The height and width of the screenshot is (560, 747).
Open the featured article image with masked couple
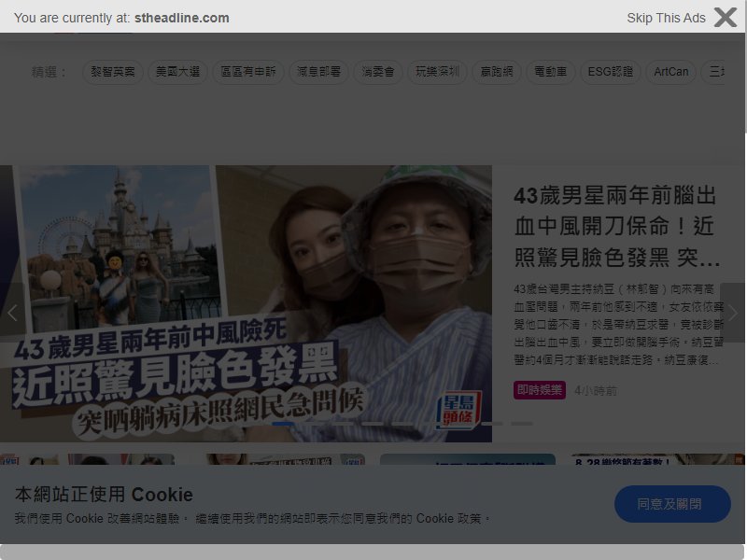(x=246, y=304)
